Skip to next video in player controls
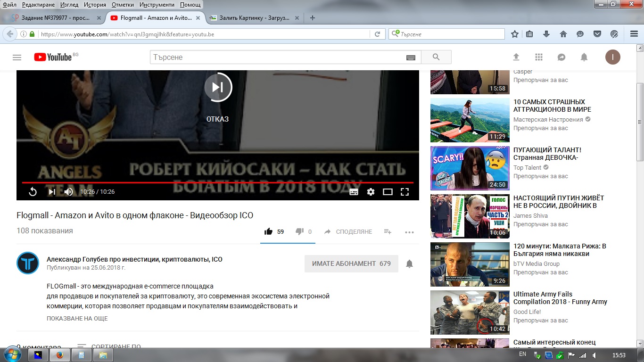 point(52,192)
